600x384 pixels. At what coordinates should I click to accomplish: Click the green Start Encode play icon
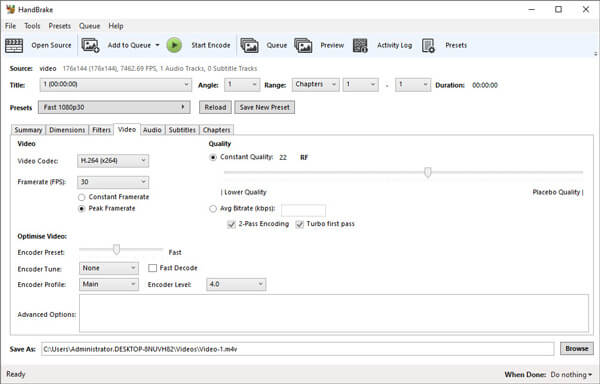click(174, 45)
